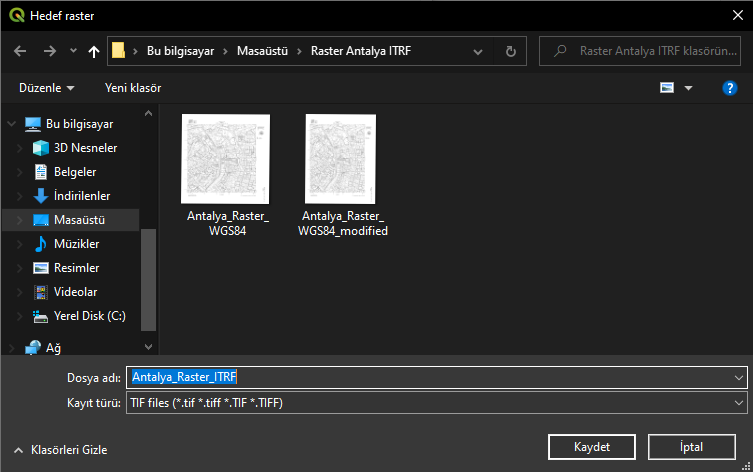Expand the Belgeler node
The height and width of the screenshot is (472, 753).
coord(20,172)
